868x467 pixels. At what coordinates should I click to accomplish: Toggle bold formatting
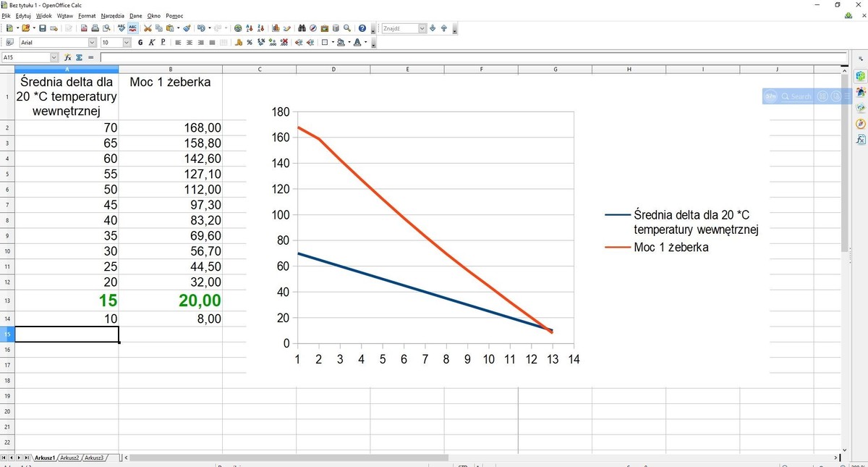140,43
